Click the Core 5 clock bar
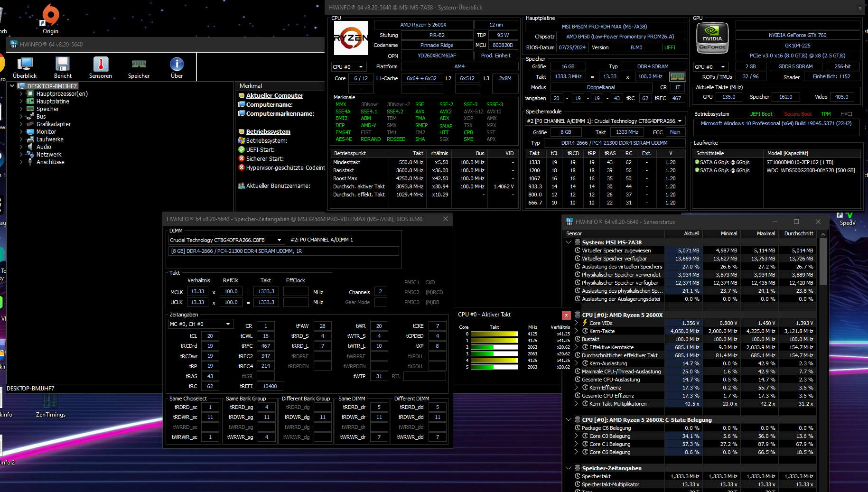 [494, 367]
